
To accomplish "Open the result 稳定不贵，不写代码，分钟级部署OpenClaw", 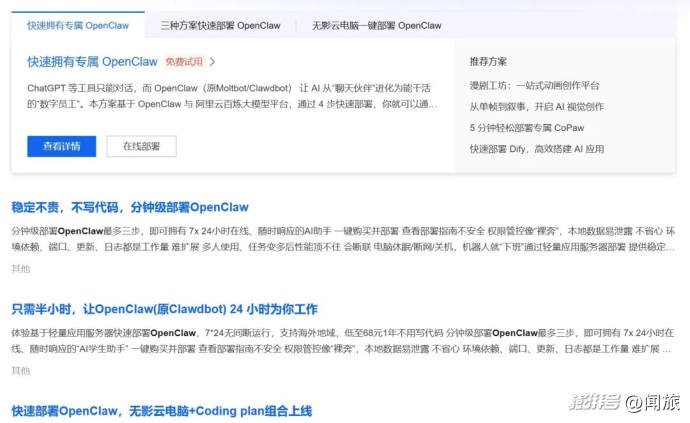I will (130, 207).
